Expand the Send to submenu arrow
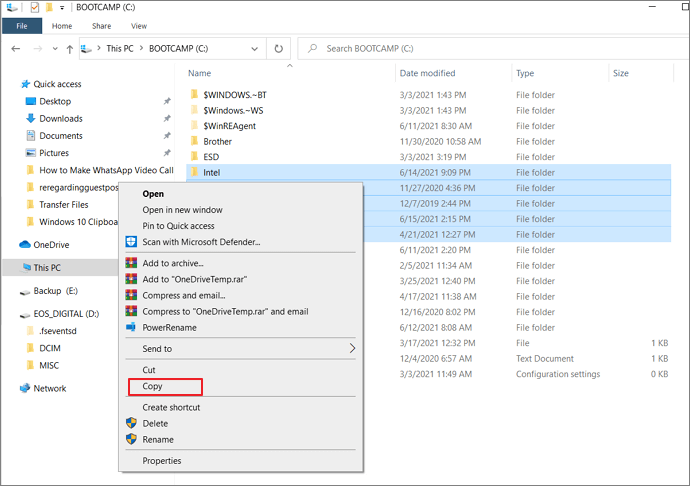This screenshot has width=690, height=486. 351,349
